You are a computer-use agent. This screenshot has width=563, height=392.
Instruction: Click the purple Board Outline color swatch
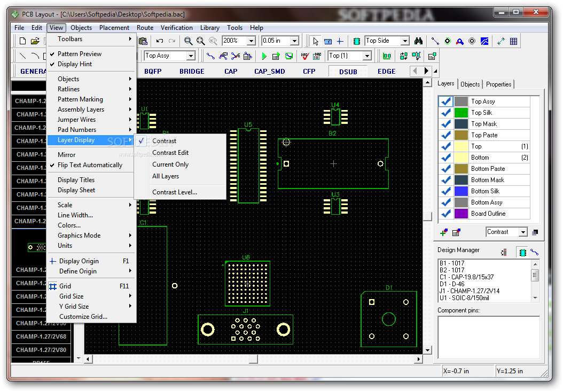tap(461, 214)
